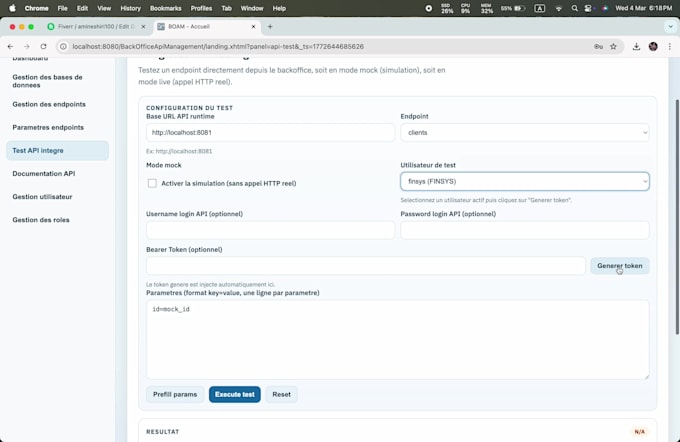Image resolution: width=680 pixels, height=442 pixels.
Task: Click Prefill params button
Action: (x=175, y=394)
